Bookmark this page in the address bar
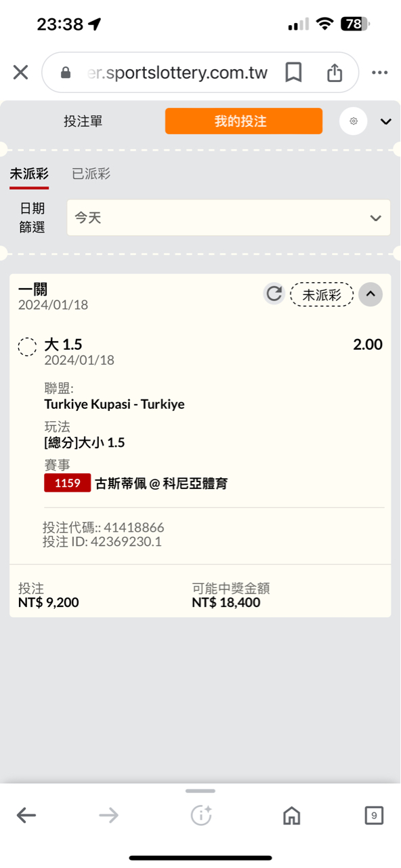The height and width of the screenshot is (868, 401). click(x=293, y=73)
